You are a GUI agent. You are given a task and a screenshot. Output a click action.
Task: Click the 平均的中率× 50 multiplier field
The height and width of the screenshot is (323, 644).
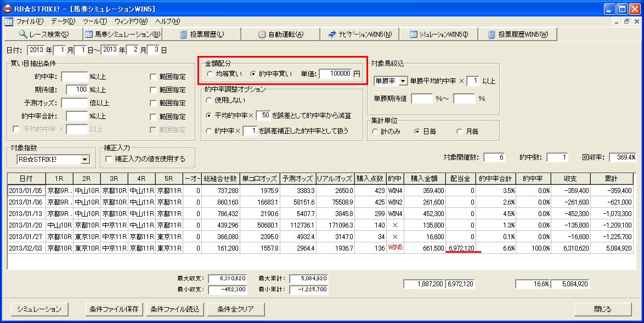click(263, 116)
